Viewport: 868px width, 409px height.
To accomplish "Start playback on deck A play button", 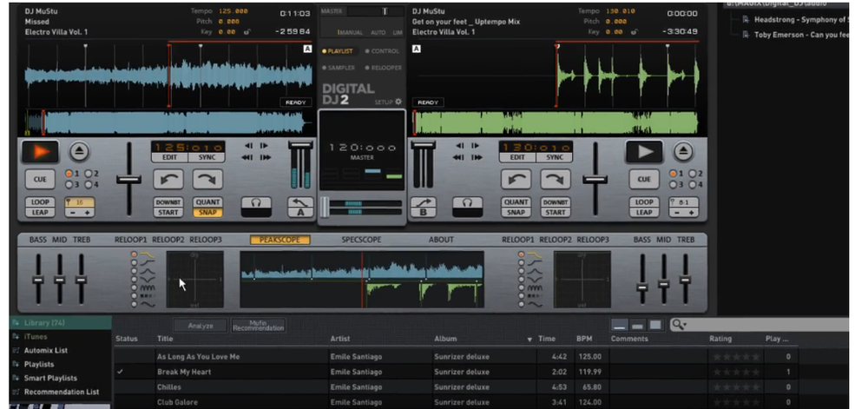I will tap(41, 152).
